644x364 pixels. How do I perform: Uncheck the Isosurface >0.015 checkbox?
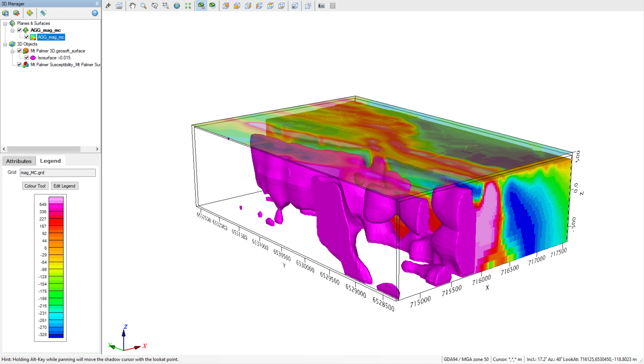click(x=26, y=58)
